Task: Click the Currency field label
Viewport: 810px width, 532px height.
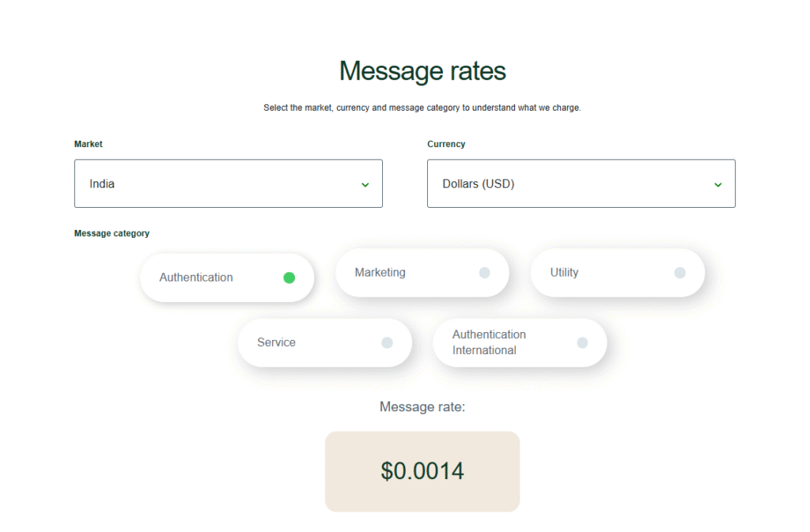Action: [x=446, y=144]
